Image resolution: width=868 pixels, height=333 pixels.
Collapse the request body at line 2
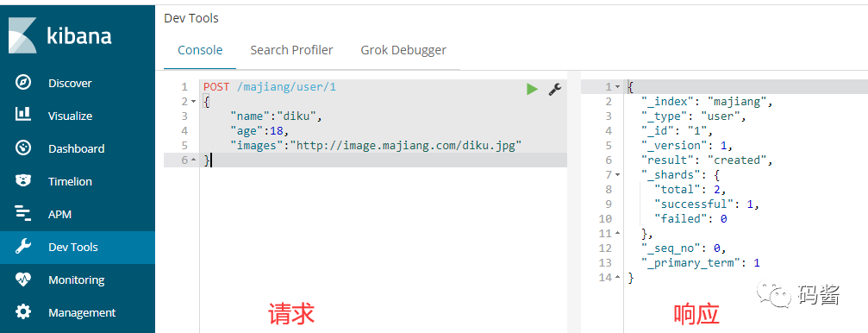pyautogui.click(x=193, y=102)
